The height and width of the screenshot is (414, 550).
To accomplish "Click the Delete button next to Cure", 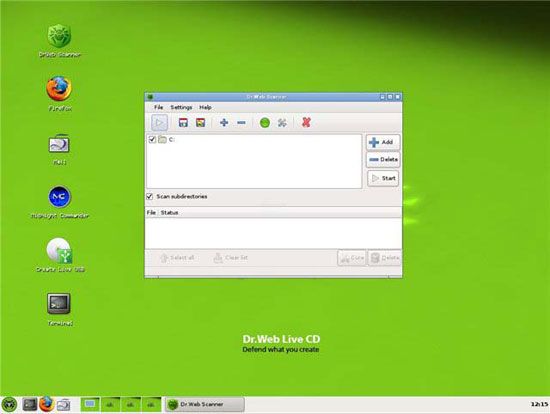I will [x=385, y=258].
